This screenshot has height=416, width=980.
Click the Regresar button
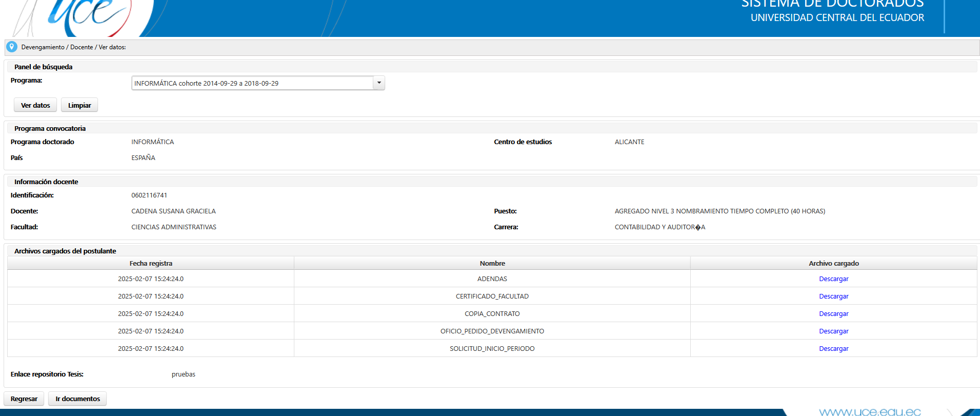(x=24, y=399)
